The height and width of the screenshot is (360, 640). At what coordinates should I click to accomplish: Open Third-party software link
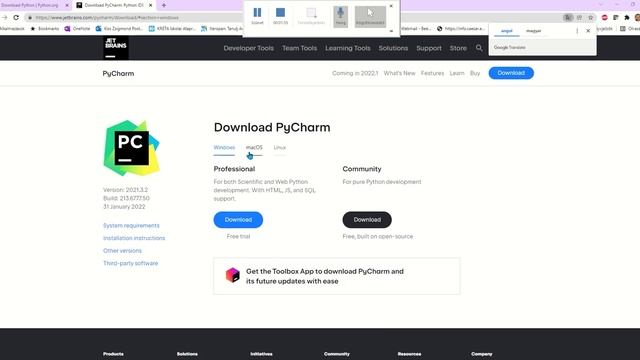point(130,263)
